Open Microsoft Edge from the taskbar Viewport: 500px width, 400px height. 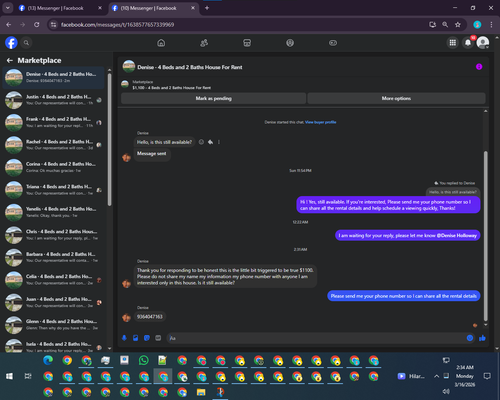point(48,360)
